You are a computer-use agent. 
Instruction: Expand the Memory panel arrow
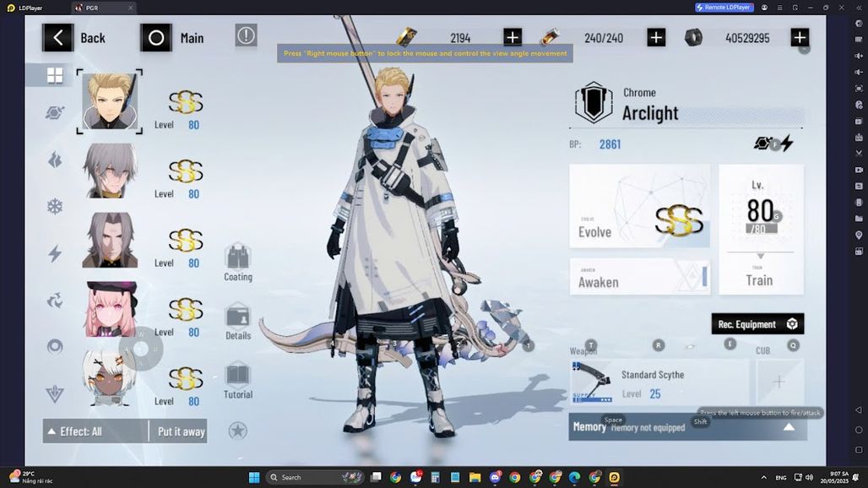(x=789, y=426)
